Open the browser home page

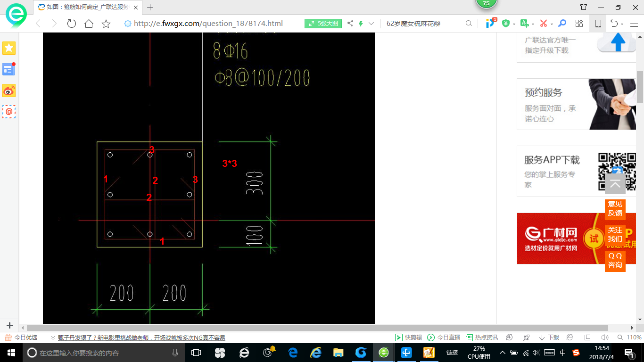89,24
